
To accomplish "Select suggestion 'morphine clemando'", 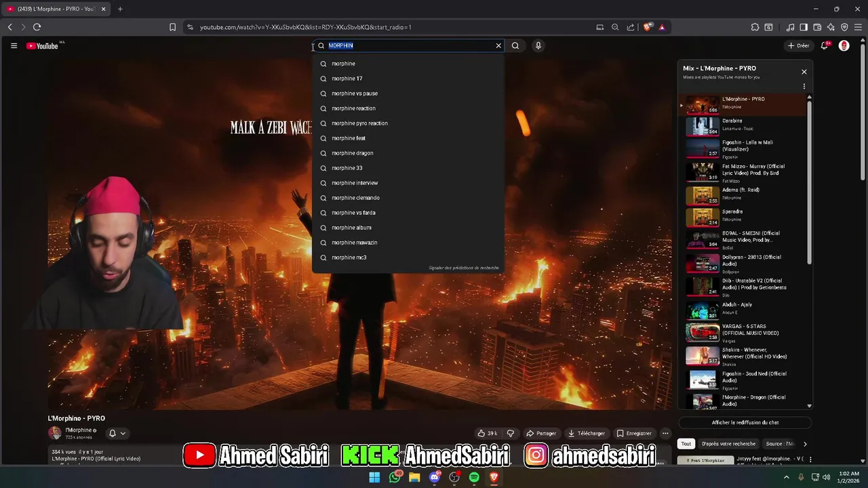I will (x=408, y=198).
